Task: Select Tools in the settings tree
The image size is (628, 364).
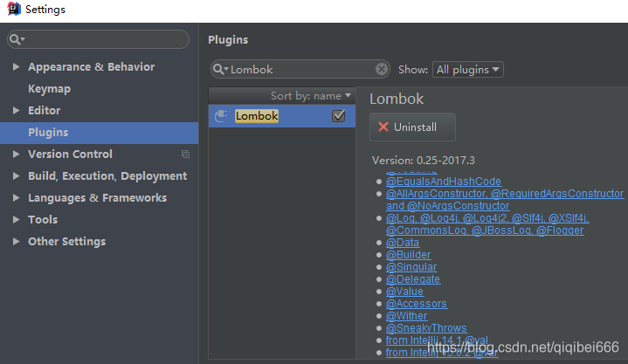Action: coord(43,220)
